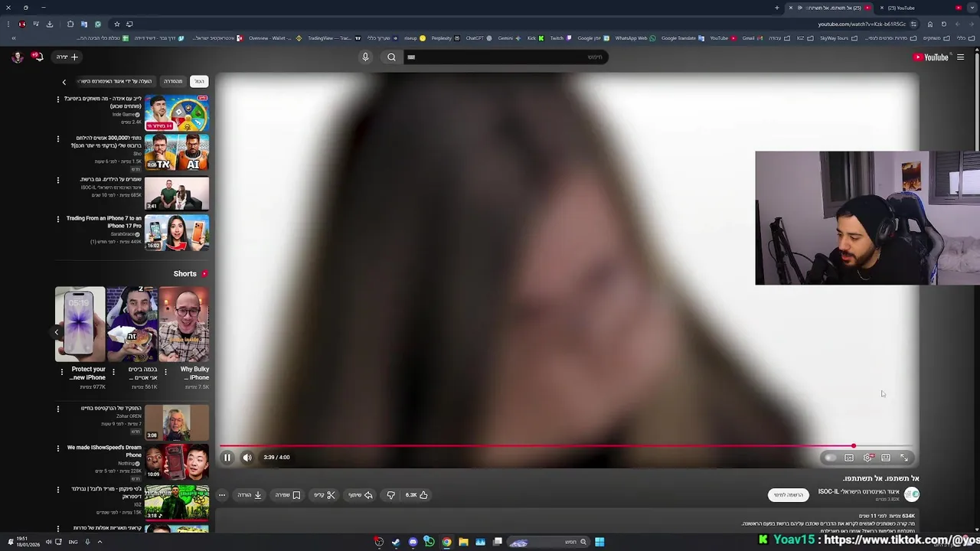
Task: Open more actions (three dots) under the video
Action: click(x=222, y=495)
